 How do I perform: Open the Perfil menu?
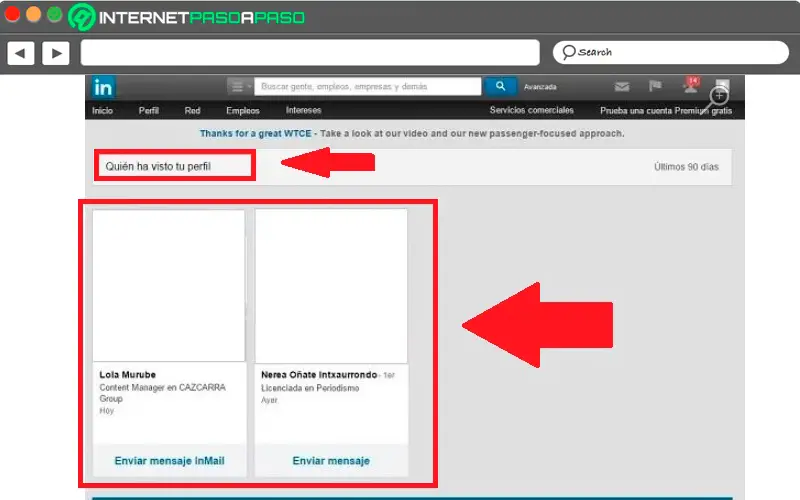148,110
